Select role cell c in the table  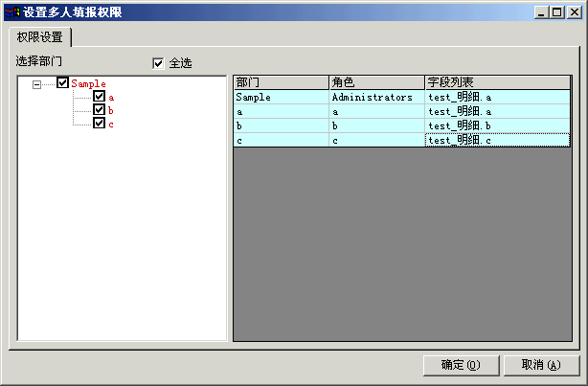(377, 140)
